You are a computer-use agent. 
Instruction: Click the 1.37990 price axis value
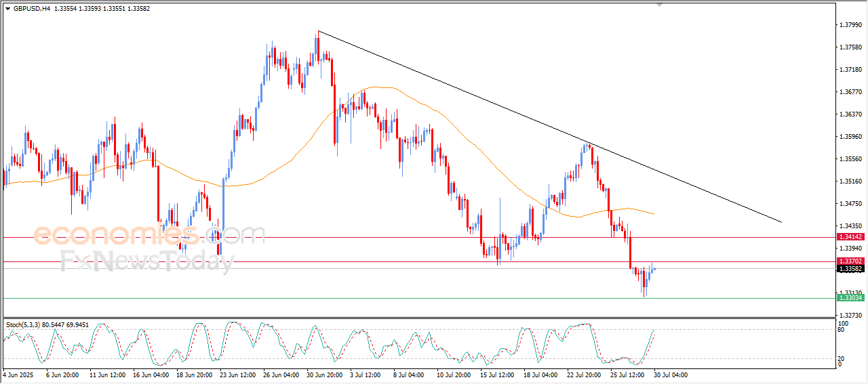point(850,25)
